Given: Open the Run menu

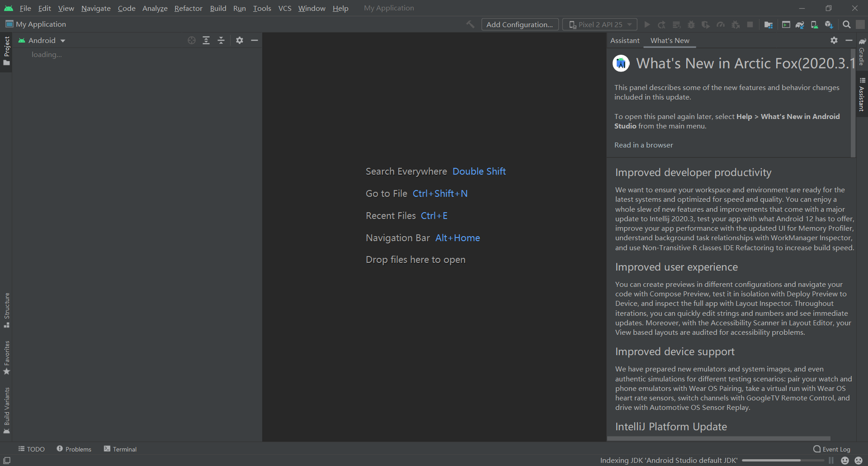Looking at the screenshot, I should point(240,8).
